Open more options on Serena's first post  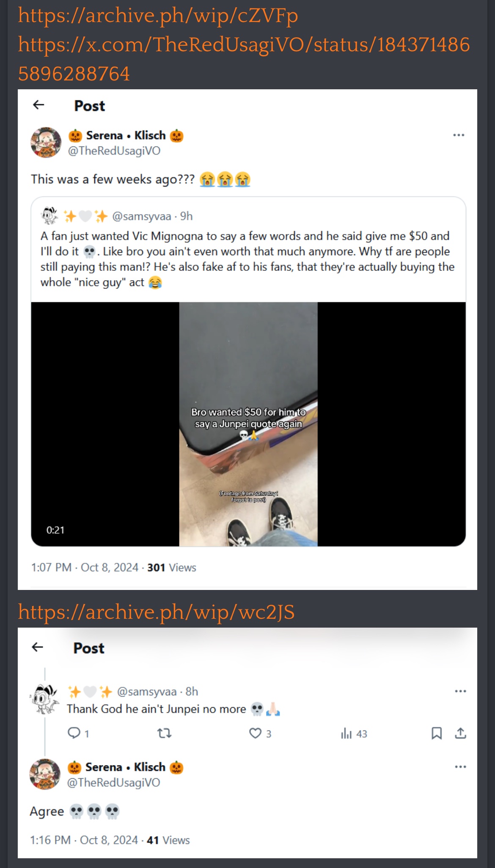click(x=459, y=135)
